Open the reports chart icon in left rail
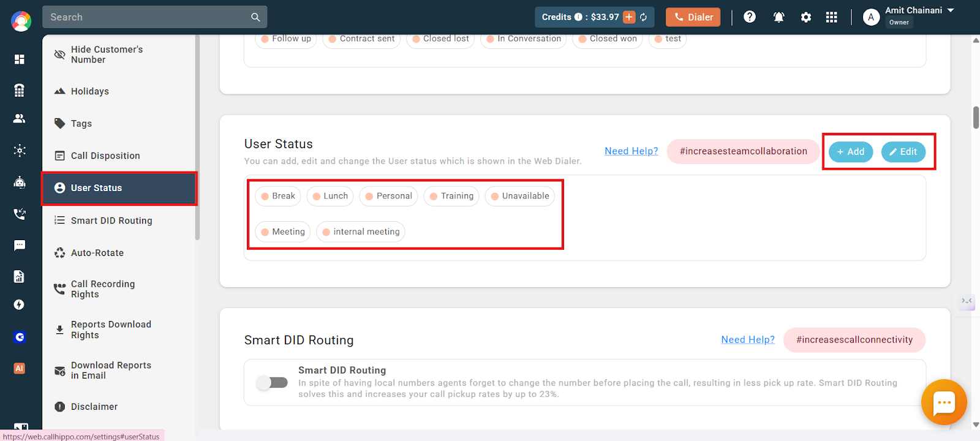980x441 pixels. point(20,276)
